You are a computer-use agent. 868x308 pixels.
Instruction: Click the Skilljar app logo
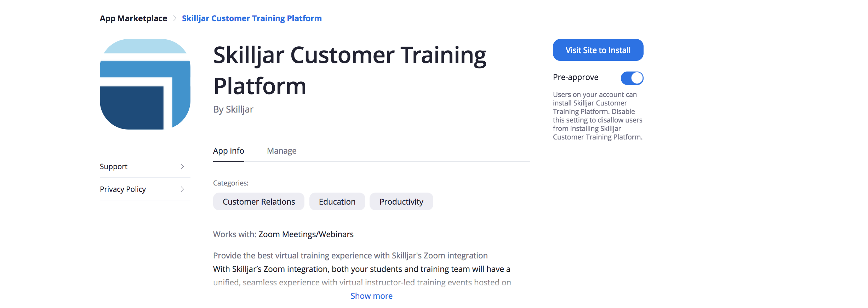coord(145,84)
